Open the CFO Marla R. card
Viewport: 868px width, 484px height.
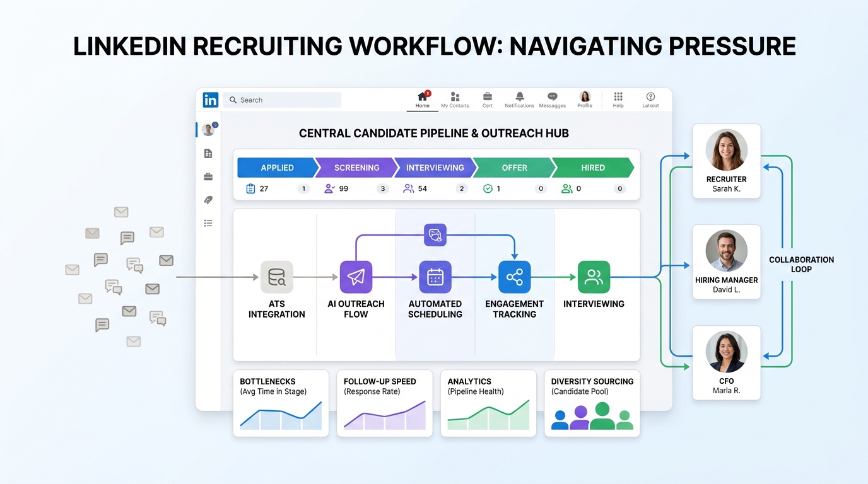[726, 362]
